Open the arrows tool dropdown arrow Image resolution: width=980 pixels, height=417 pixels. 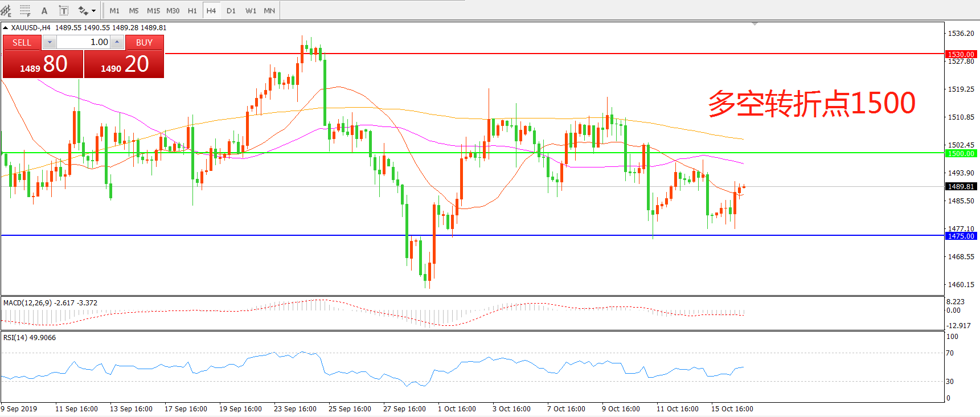click(x=94, y=11)
